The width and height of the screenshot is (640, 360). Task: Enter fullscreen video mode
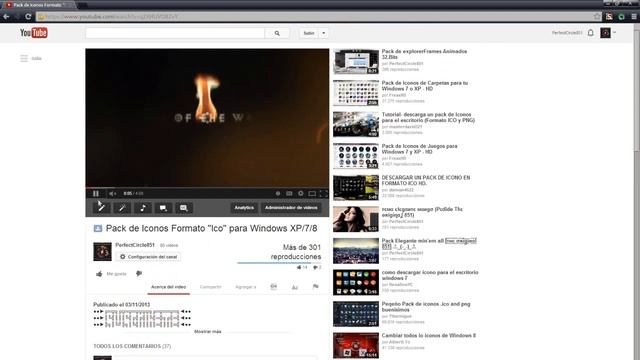click(324, 193)
